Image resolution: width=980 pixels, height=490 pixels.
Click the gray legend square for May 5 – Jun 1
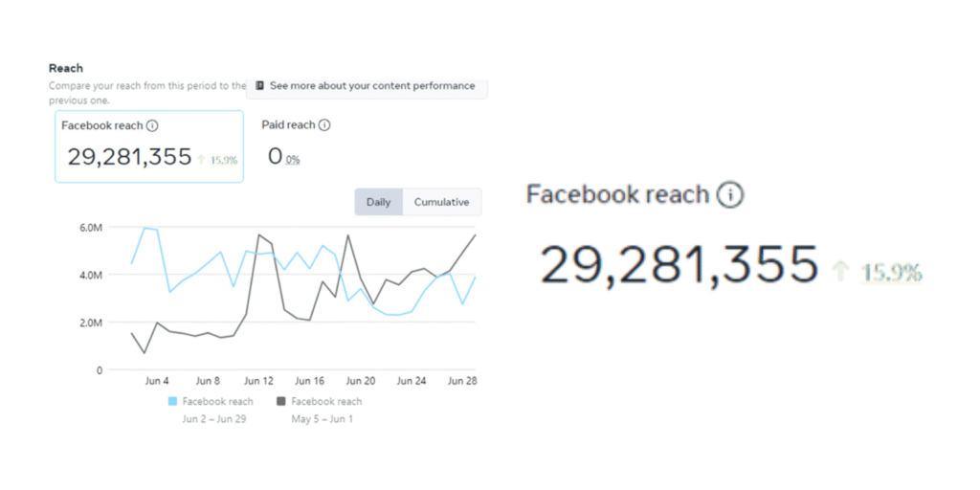[x=281, y=402]
